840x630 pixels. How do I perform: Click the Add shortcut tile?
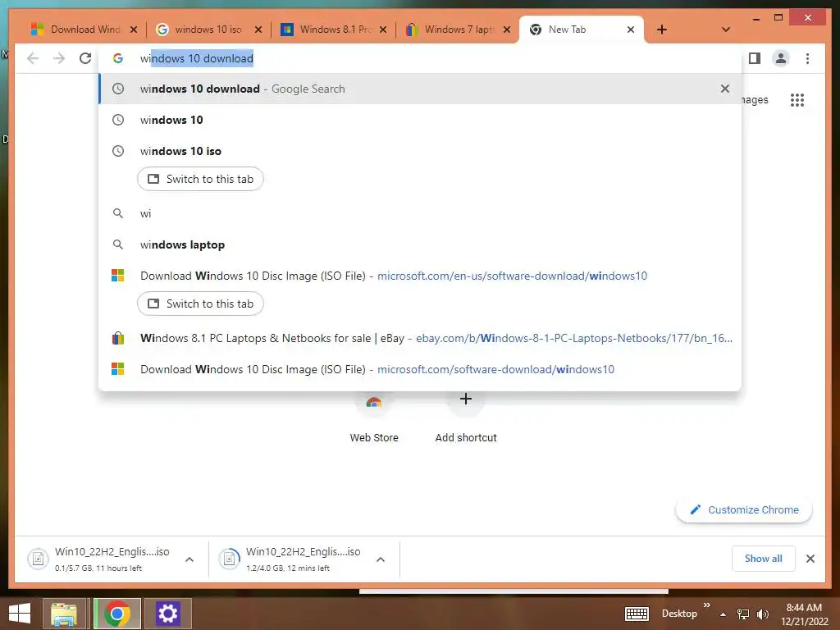[x=466, y=418]
